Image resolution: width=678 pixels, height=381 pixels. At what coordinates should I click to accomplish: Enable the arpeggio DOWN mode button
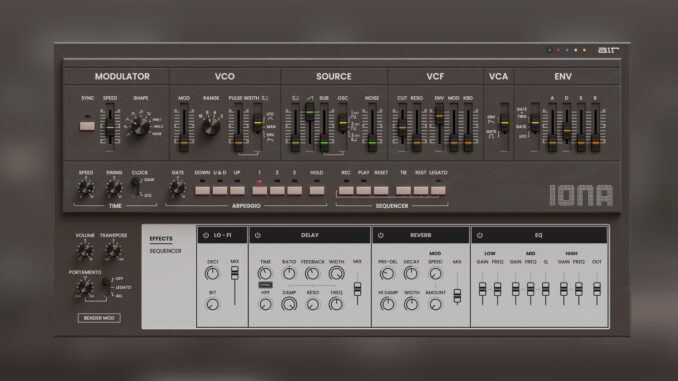click(202, 190)
